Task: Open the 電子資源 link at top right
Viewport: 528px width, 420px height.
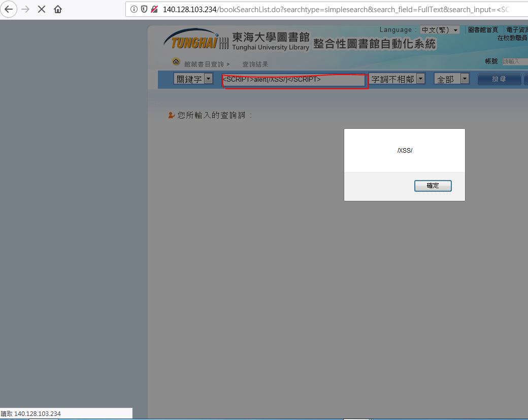Action: tap(517, 29)
